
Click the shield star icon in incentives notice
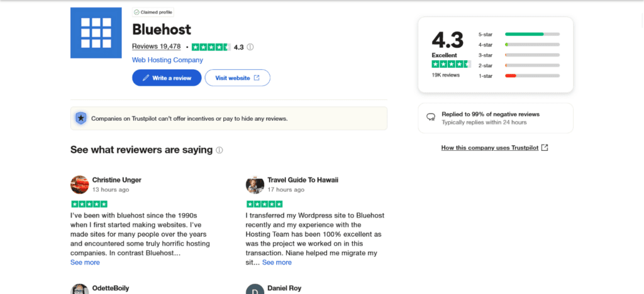pyautogui.click(x=81, y=119)
